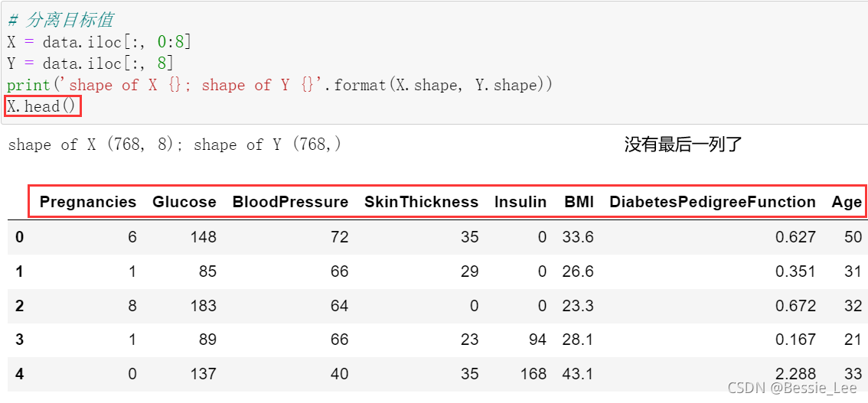Click the CSDN @Bessie_Lee watermark

click(791, 388)
